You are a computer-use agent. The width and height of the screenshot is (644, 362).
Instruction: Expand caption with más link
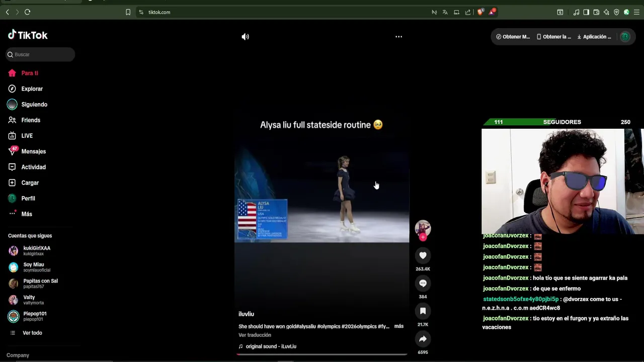point(399,326)
